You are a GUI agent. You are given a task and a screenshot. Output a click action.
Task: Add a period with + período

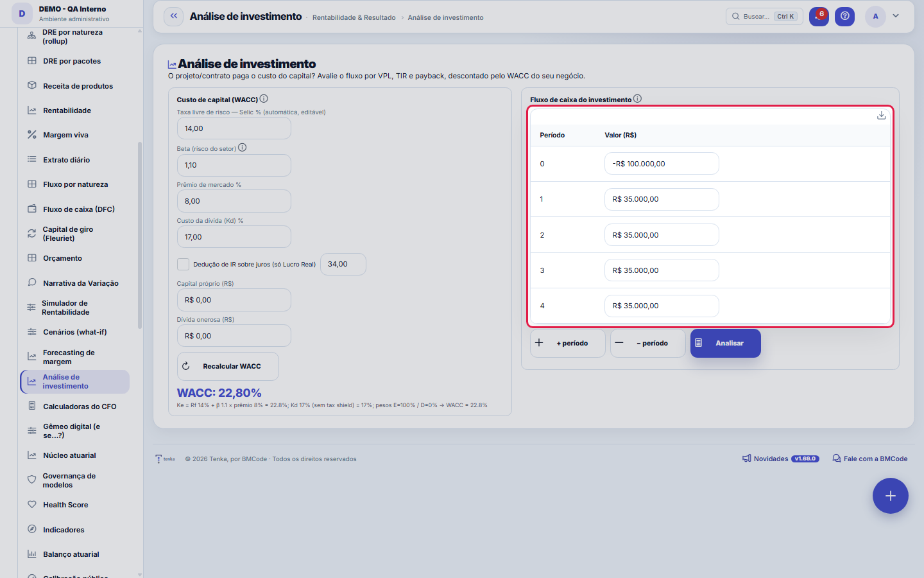click(567, 343)
